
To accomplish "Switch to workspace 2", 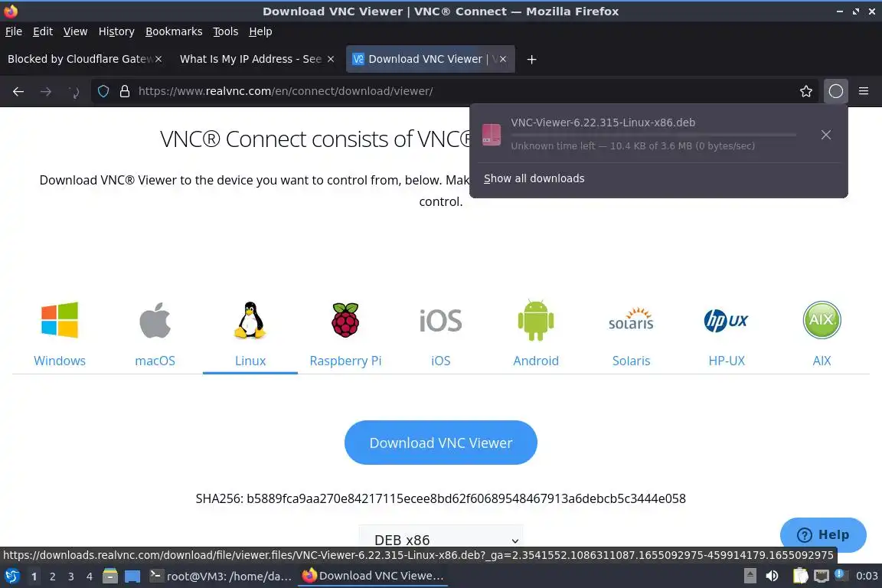I will [x=52, y=577].
